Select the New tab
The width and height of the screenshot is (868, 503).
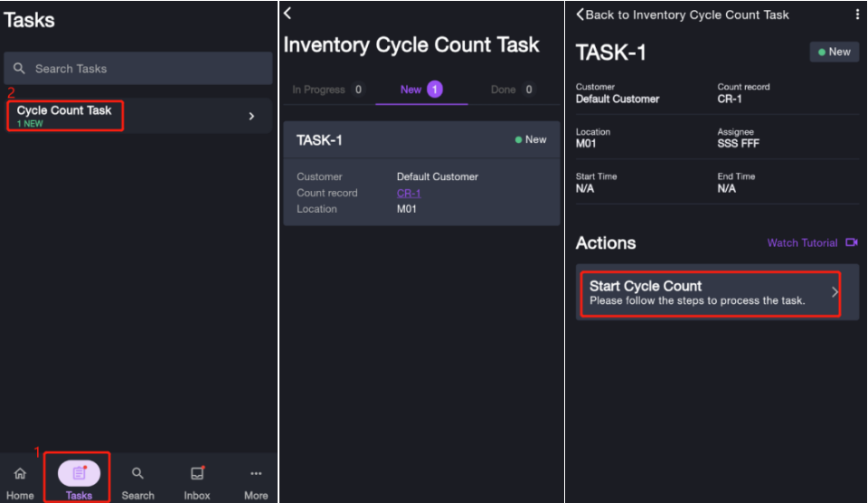420,90
